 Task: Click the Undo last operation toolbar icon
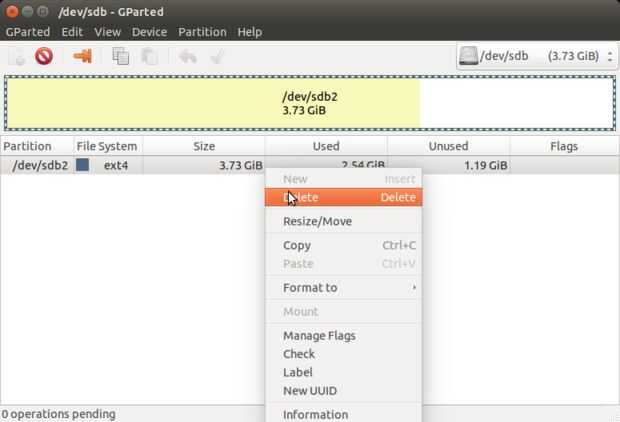pos(188,56)
